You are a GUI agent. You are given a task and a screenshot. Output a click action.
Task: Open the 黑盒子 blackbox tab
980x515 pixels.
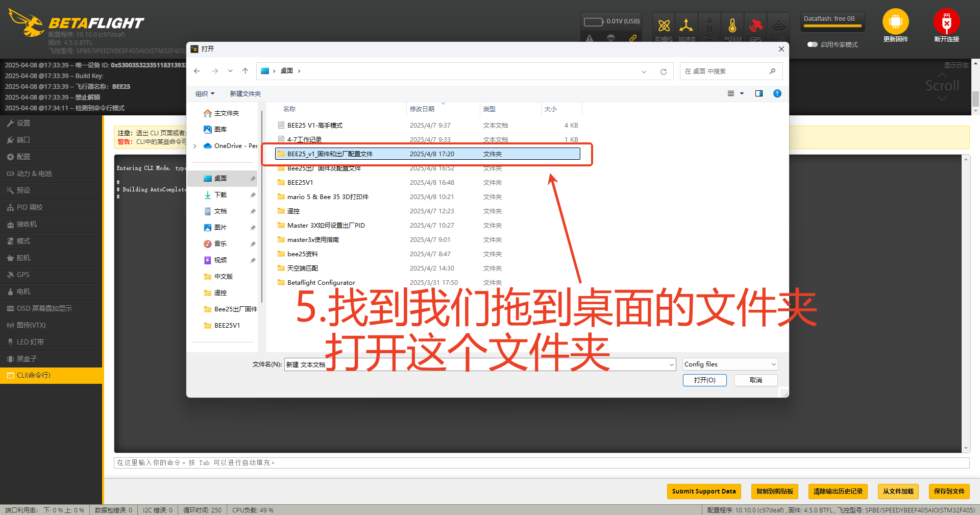(51, 359)
